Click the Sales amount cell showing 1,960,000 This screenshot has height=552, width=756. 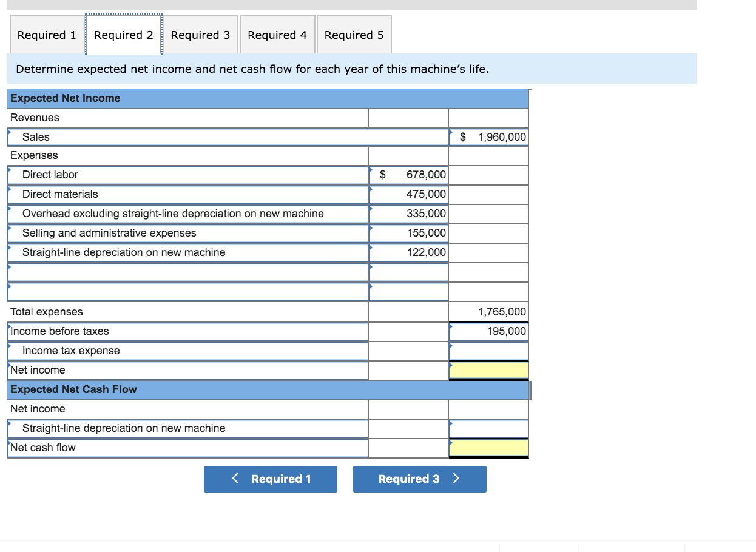click(488, 136)
